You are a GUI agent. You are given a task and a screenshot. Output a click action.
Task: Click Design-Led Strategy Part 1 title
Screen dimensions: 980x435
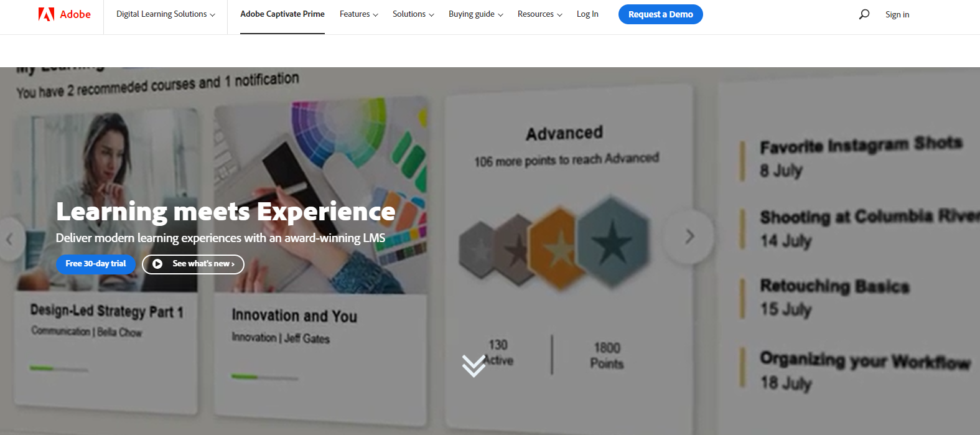[106, 311]
